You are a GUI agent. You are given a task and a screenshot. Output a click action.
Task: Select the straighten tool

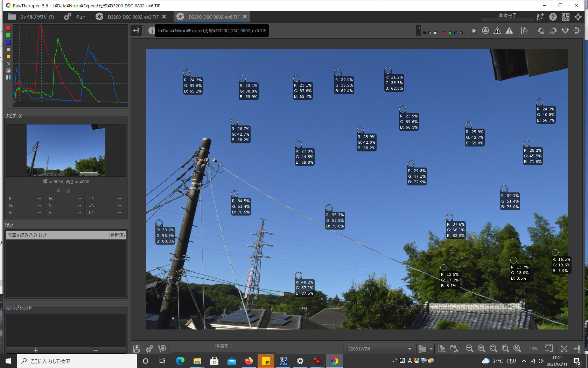tap(525, 30)
